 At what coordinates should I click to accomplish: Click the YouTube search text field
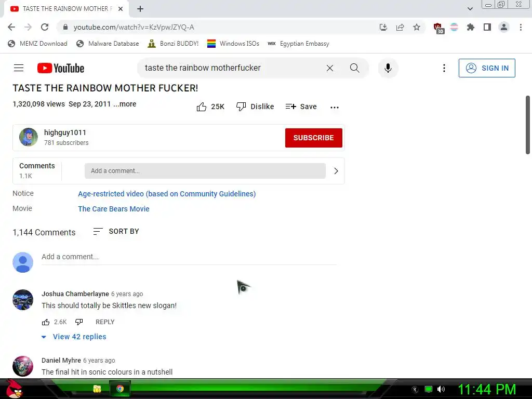(231, 68)
